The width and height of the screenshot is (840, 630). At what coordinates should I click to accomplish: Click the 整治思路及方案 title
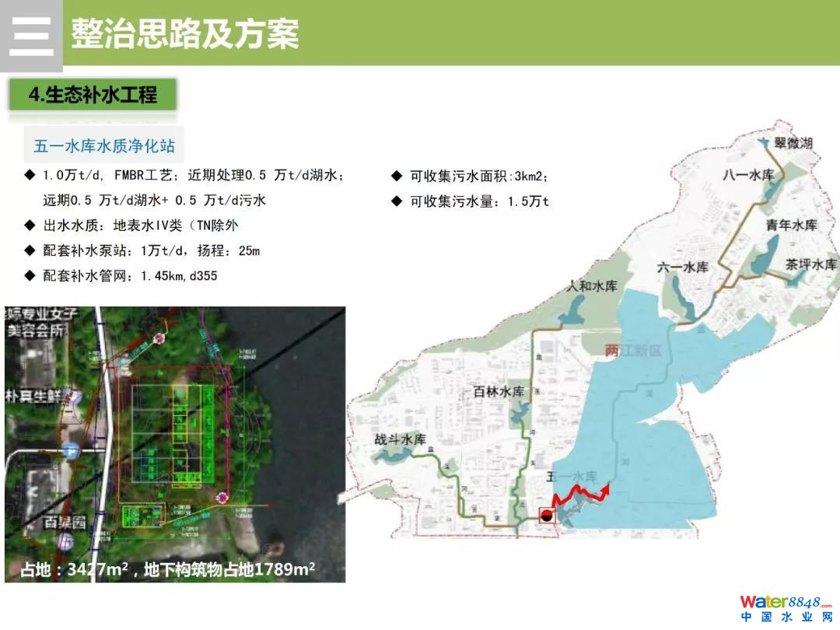185,33
